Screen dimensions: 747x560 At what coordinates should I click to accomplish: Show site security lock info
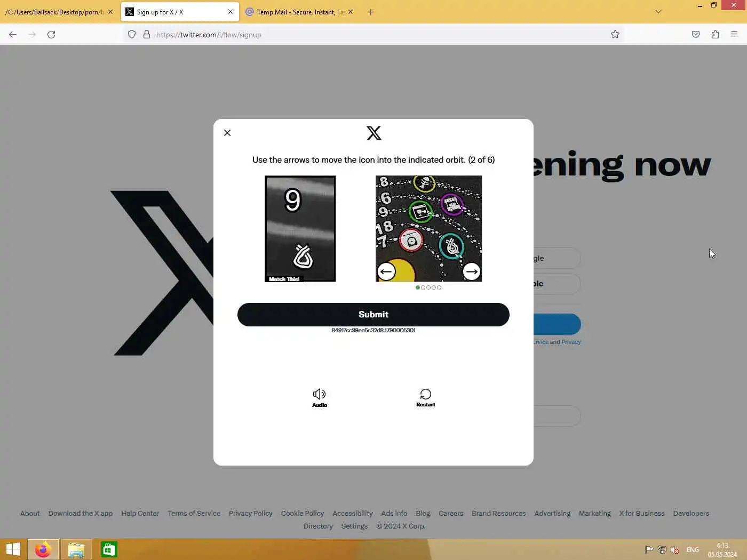(x=147, y=35)
